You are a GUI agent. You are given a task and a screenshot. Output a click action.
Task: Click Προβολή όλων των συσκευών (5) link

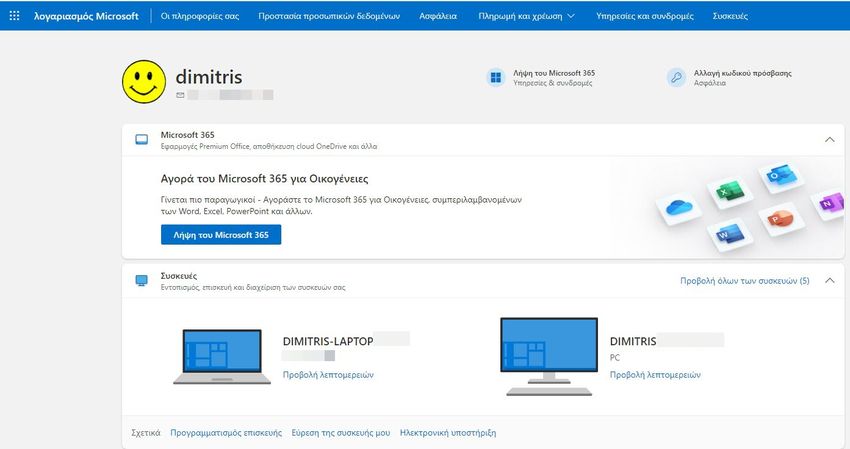click(x=745, y=281)
